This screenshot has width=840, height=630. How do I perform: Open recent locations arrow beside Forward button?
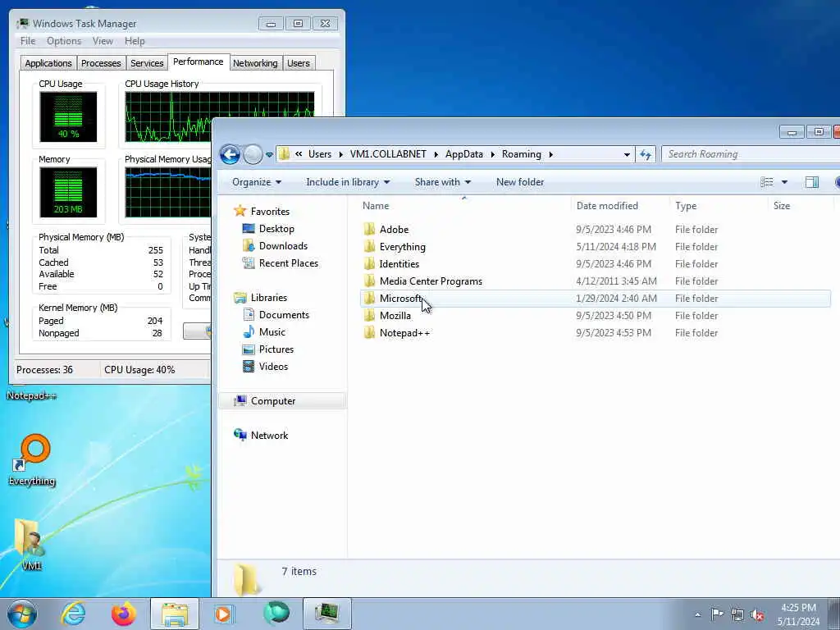[x=269, y=155]
